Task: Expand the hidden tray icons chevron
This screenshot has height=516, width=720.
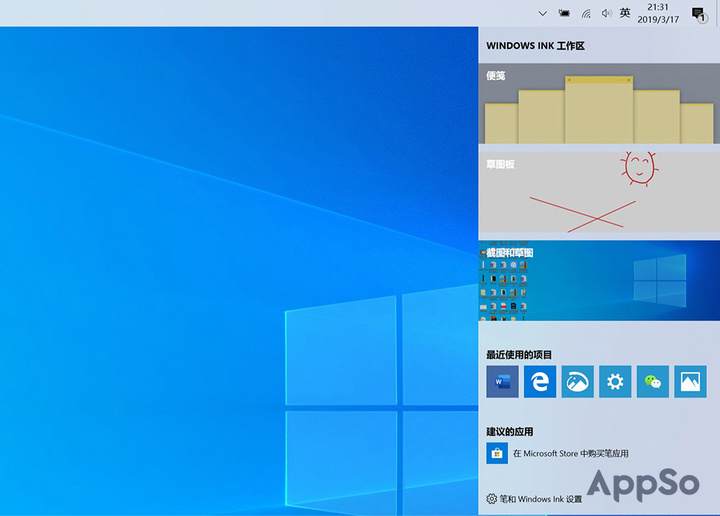Action: click(543, 13)
